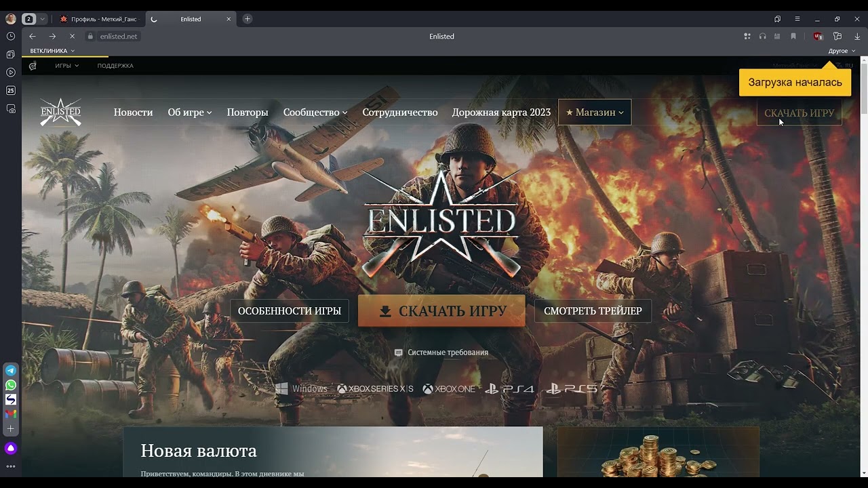Click the headphones read-aloud icon
The height and width of the screenshot is (488, 868).
click(763, 37)
